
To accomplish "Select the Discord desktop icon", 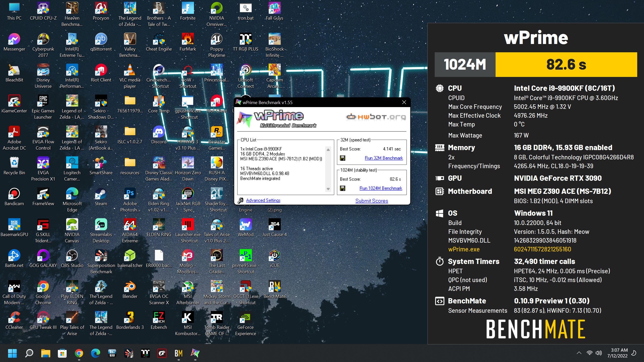I will click(159, 135).
